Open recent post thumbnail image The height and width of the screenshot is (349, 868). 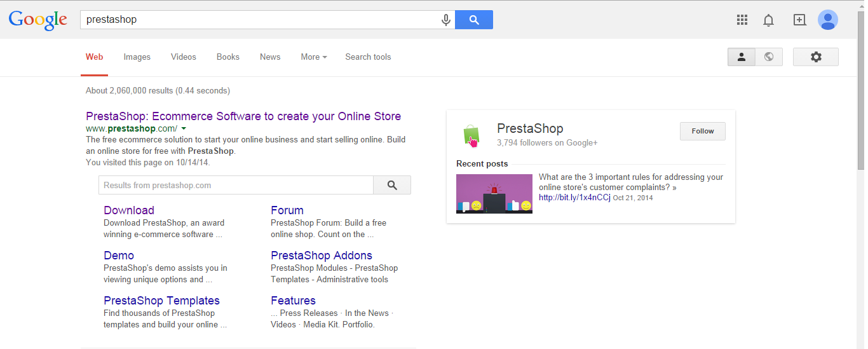[494, 194]
